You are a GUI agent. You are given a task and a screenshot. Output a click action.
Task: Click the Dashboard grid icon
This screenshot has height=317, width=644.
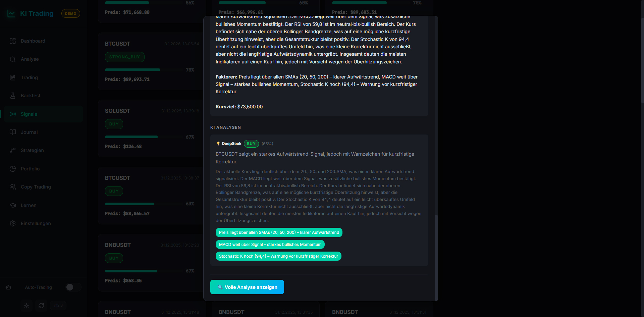click(x=13, y=41)
